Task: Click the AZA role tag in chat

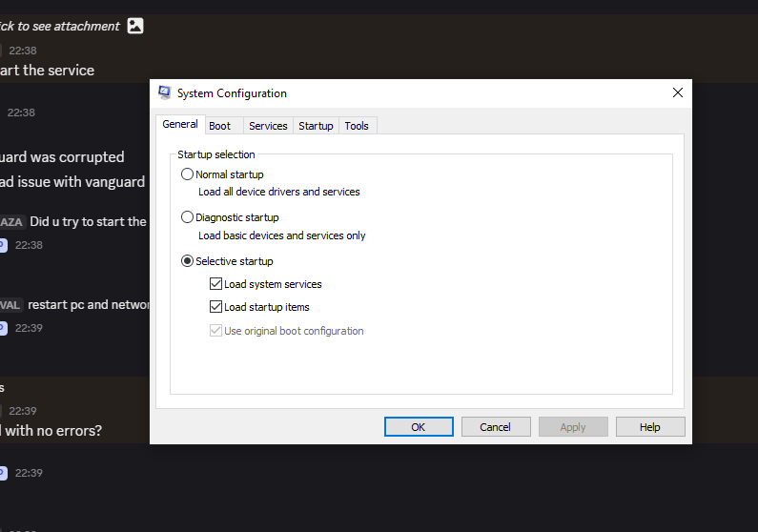Action: [11, 222]
